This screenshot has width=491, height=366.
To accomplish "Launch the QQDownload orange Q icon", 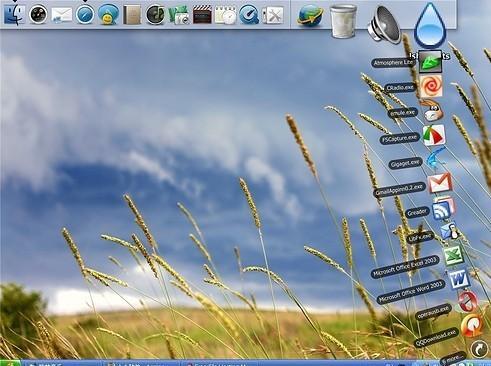I will point(472,325).
